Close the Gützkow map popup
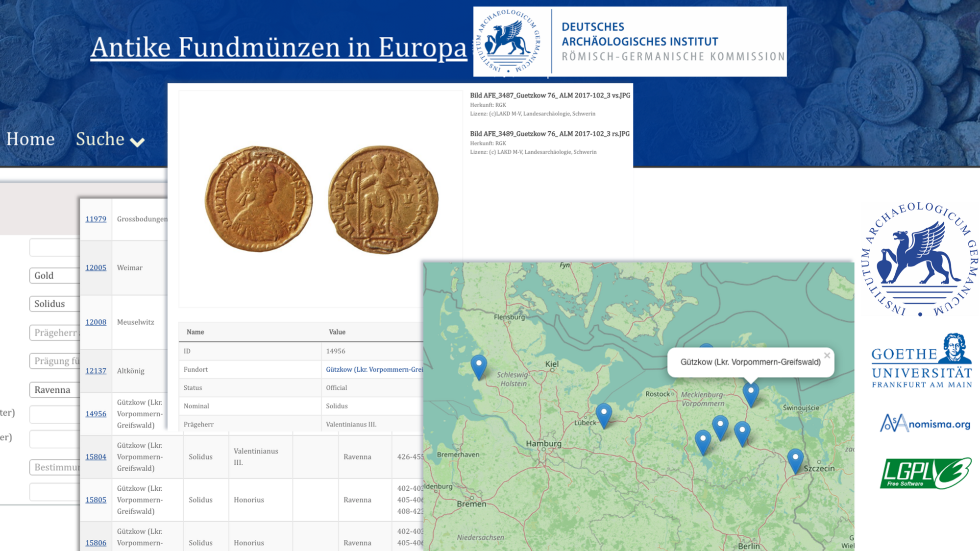Image resolution: width=980 pixels, height=551 pixels. point(827,355)
